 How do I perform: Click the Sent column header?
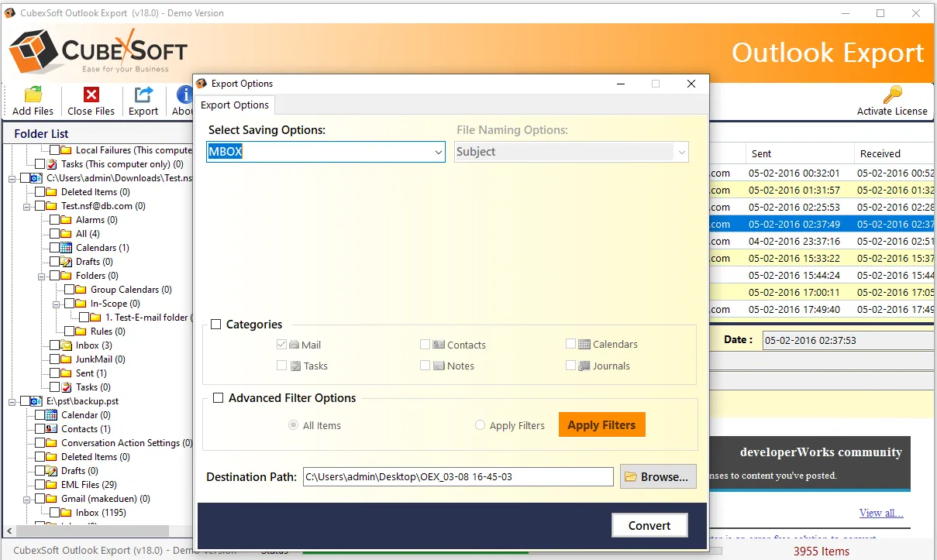pos(800,153)
